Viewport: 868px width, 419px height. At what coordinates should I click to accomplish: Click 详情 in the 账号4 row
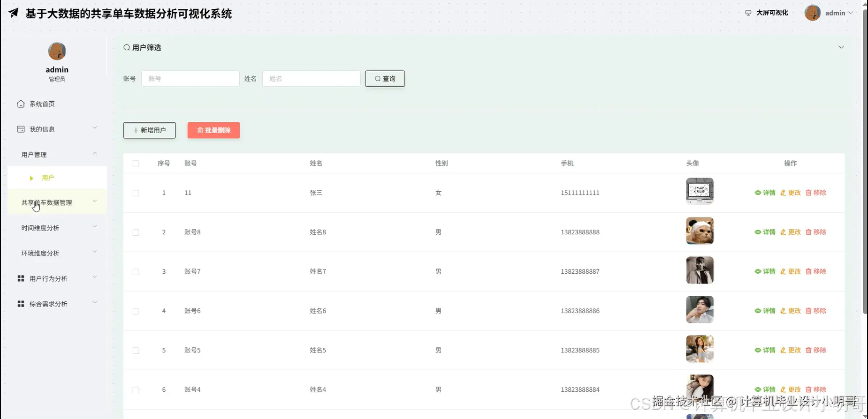click(x=765, y=389)
